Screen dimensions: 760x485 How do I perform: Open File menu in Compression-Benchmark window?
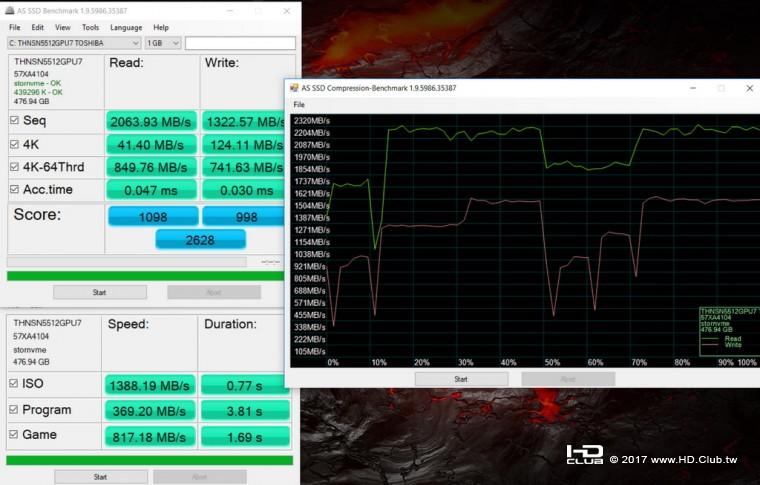[x=299, y=104]
